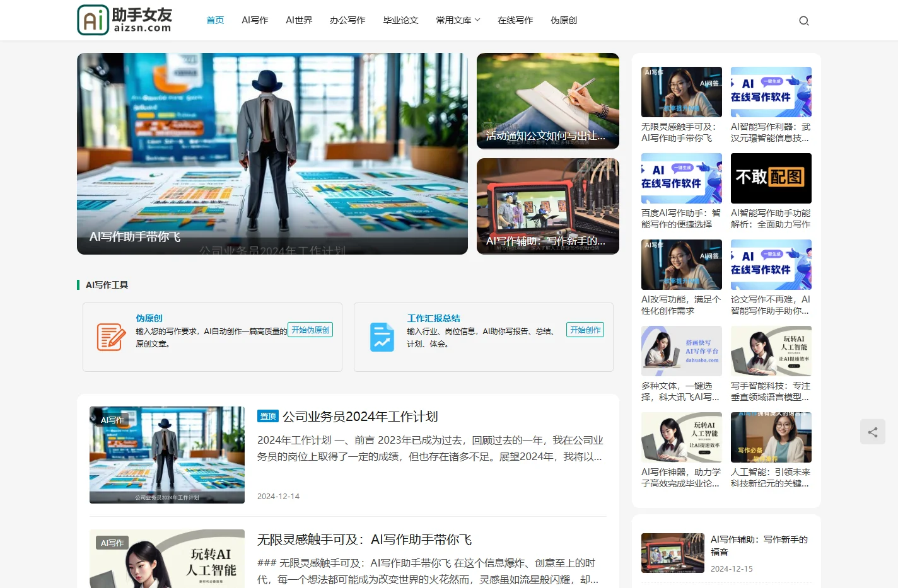The width and height of the screenshot is (898, 588).
Task: Click the date 2024-12-14
Action: pos(278,497)
